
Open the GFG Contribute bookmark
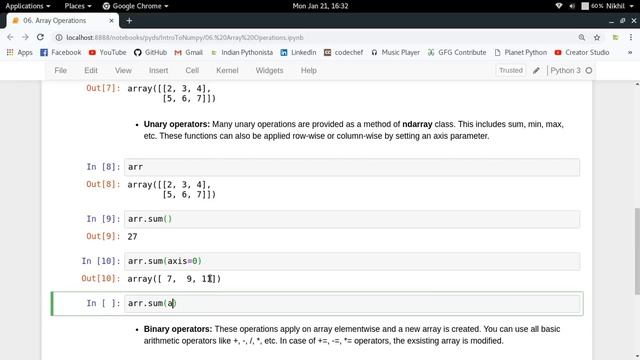coord(457,52)
